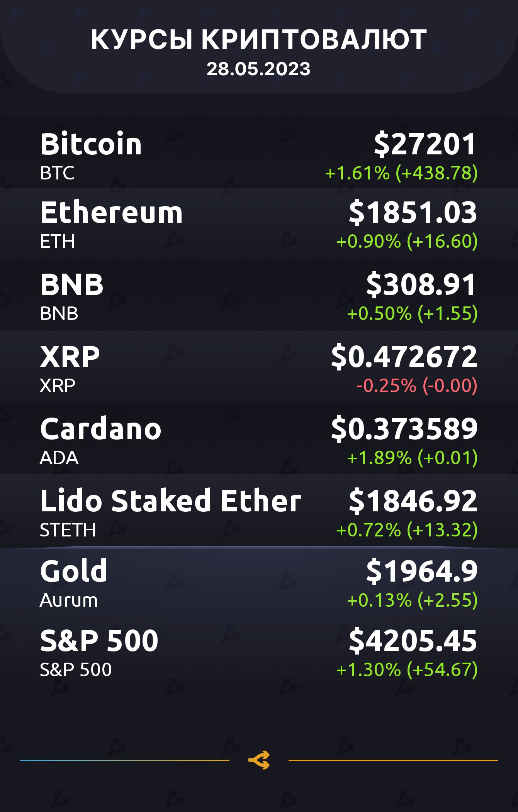This screenshot has width=518, height=812.
Task: Select the Cardano row name
Action: [x=100, y=429]
